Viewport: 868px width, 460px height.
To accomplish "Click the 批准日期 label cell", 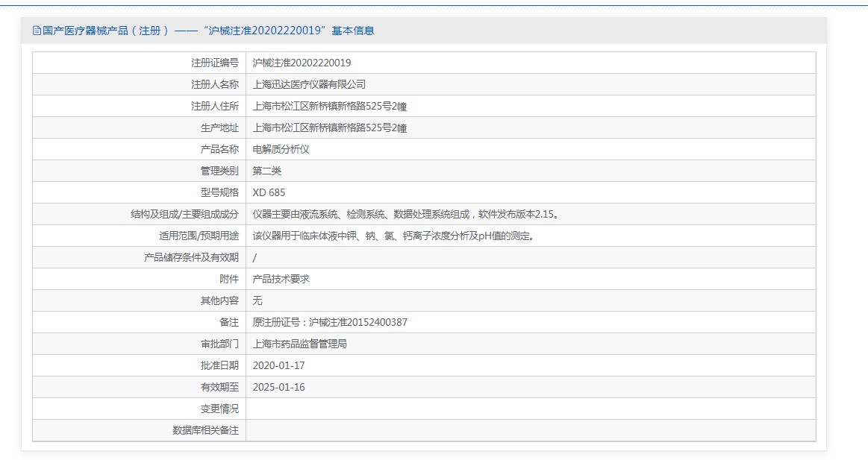I will click(140, 365).
